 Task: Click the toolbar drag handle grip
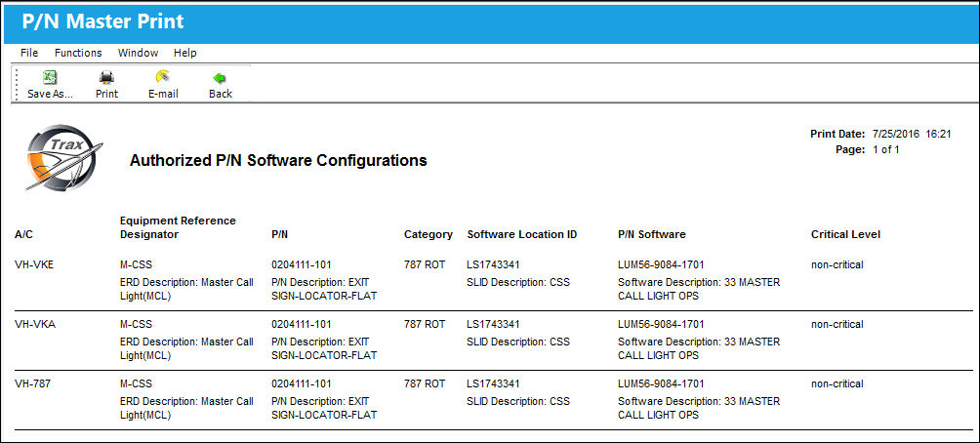pos(17,84)
